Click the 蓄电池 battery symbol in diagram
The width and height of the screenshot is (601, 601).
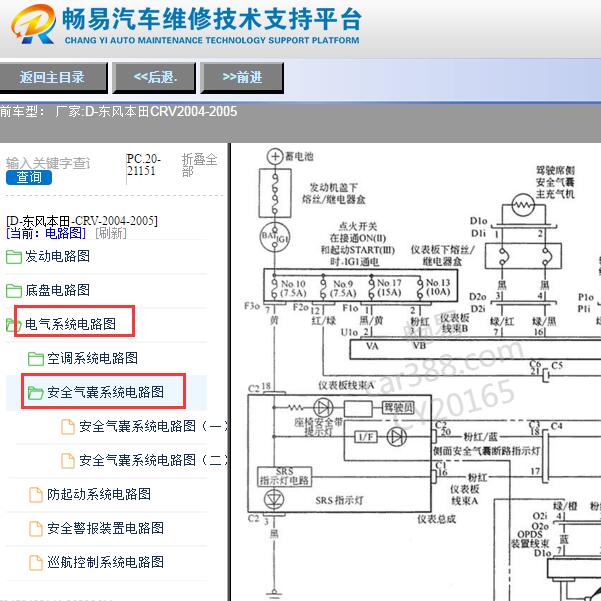coord(274,156)
